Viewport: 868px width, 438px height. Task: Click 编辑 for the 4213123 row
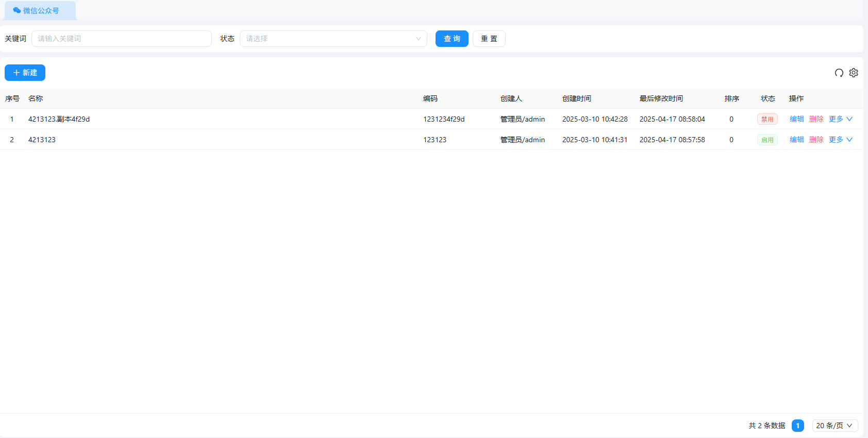[796, 140]
